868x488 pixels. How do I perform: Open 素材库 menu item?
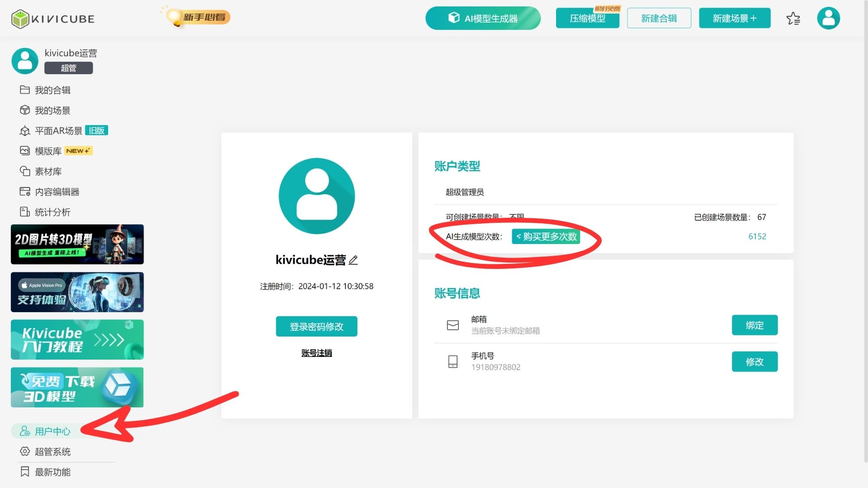tap(48, 171)
